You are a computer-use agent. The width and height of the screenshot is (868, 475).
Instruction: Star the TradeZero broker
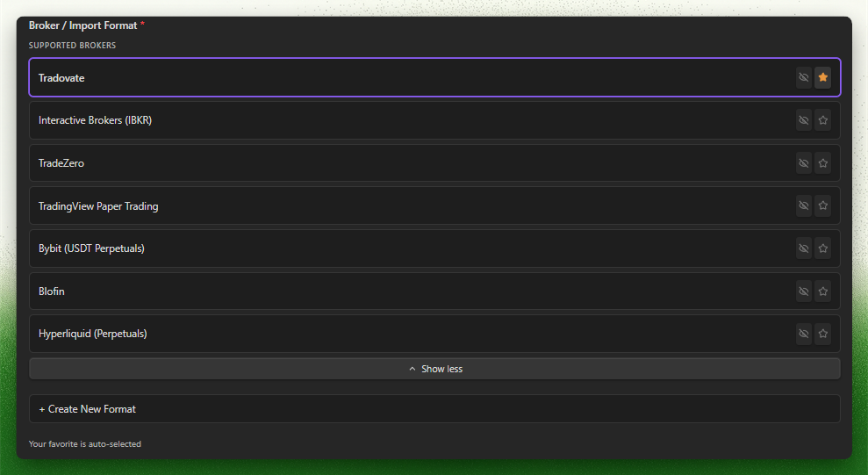tap(822, 163)
